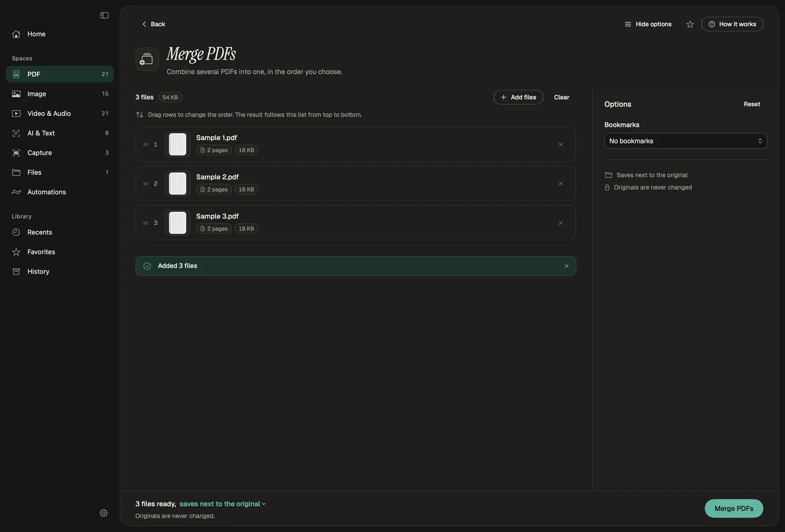
Task: Reset the options
Action: (x=752, y=104)
